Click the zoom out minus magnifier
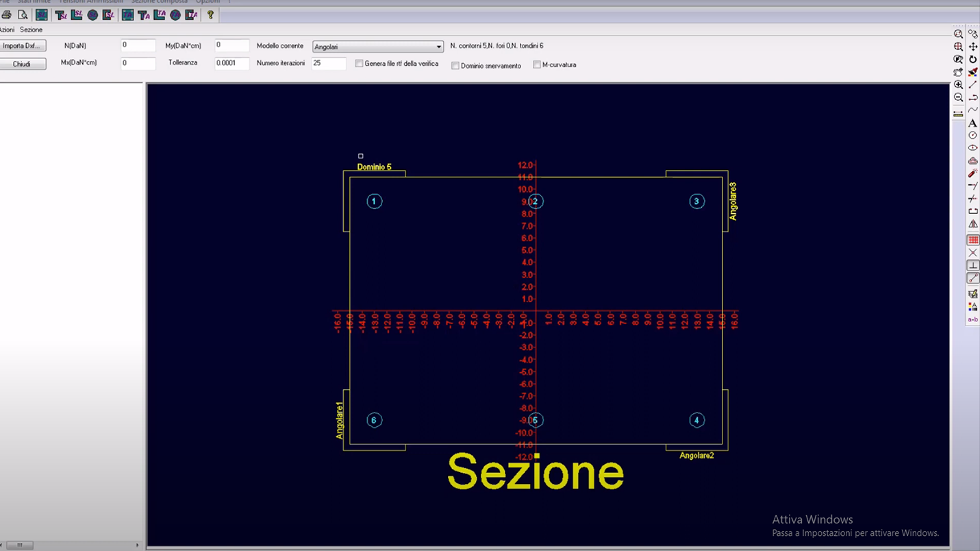 [958, 97]
